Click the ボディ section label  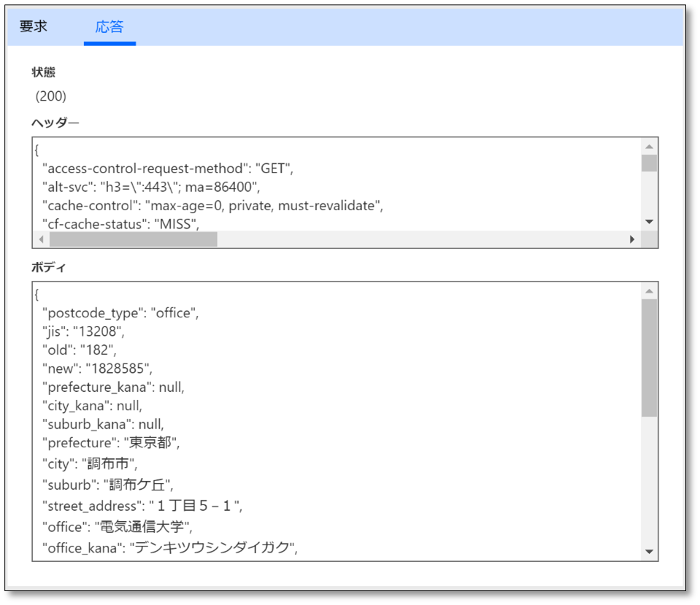coord(49,267)
